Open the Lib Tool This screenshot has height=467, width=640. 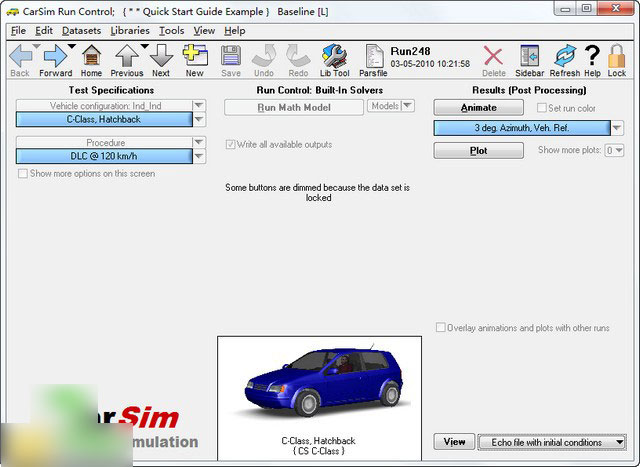pos(333,60)
